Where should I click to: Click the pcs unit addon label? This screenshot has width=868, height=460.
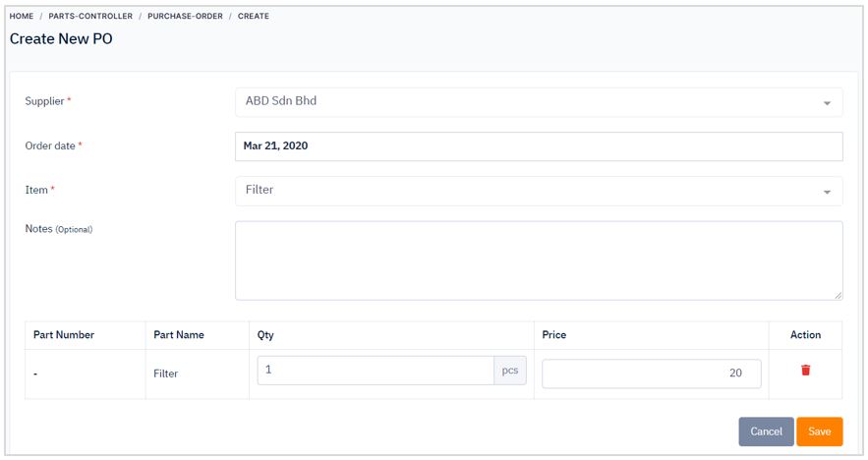[510, 370]
